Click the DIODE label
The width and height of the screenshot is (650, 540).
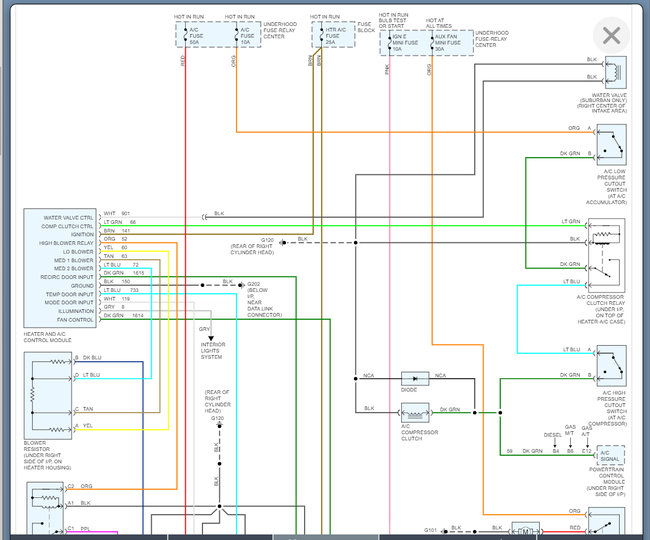(409, 390)
